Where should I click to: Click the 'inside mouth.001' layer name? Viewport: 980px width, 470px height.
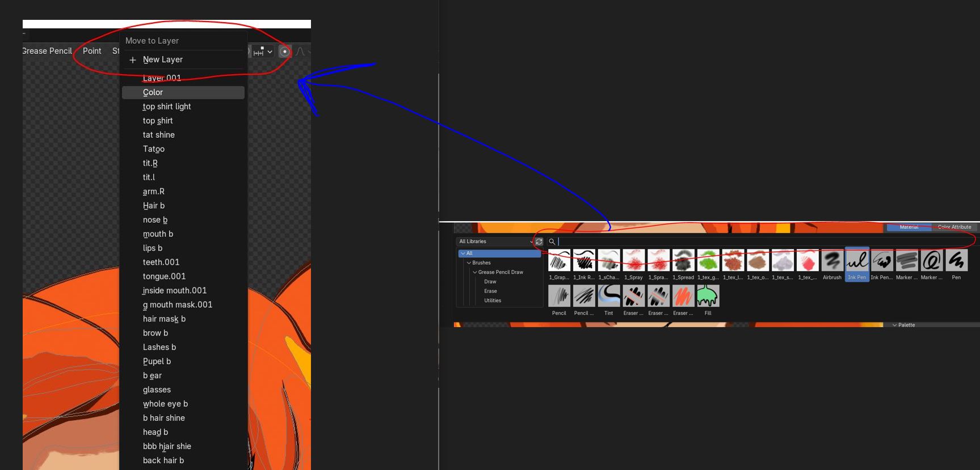pyautogui.click(x=175, y=291)
